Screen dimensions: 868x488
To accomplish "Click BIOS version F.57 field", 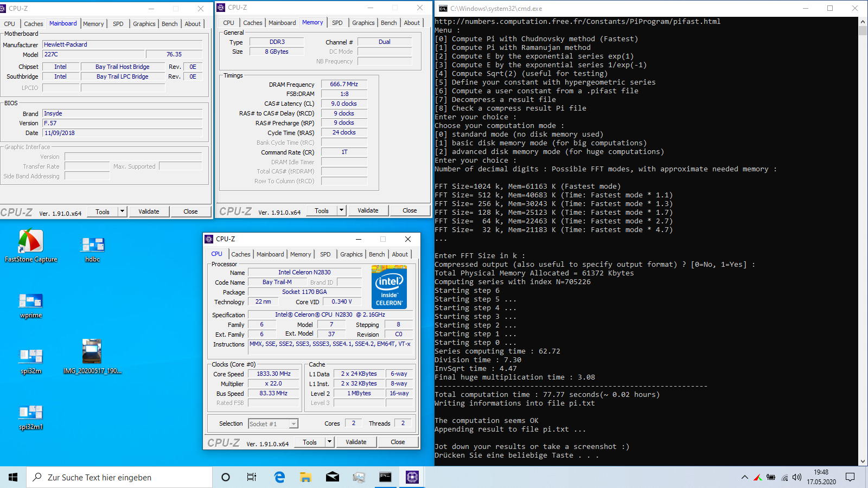I will tap(123, 123).
